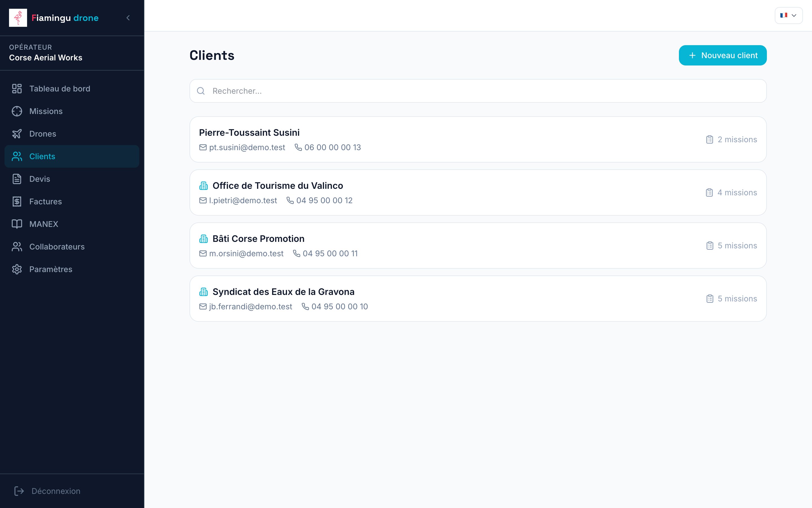Click l.pietri@demo.test email text
812x508 pixels.
click(x=243, y=201)
